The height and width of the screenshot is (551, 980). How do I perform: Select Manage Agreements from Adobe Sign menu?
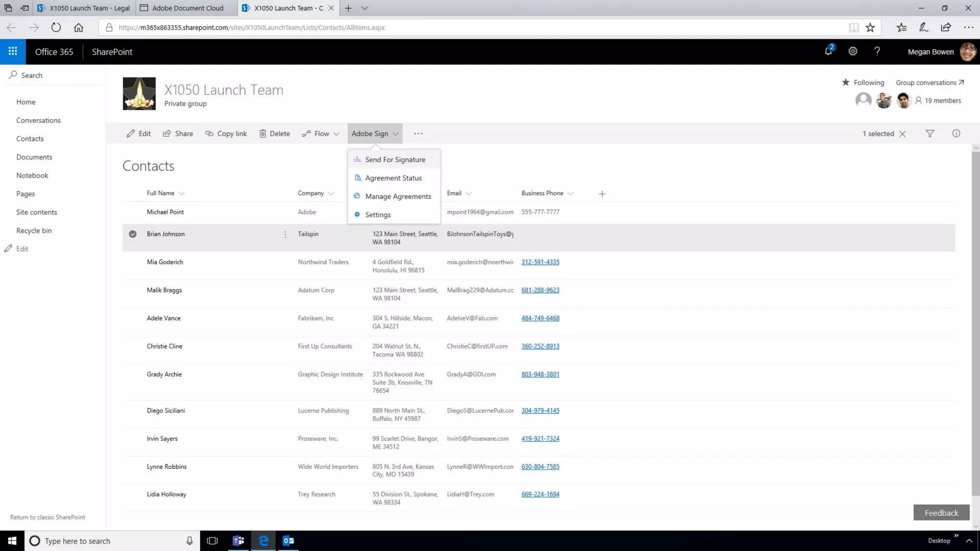(x=398, y=197)
